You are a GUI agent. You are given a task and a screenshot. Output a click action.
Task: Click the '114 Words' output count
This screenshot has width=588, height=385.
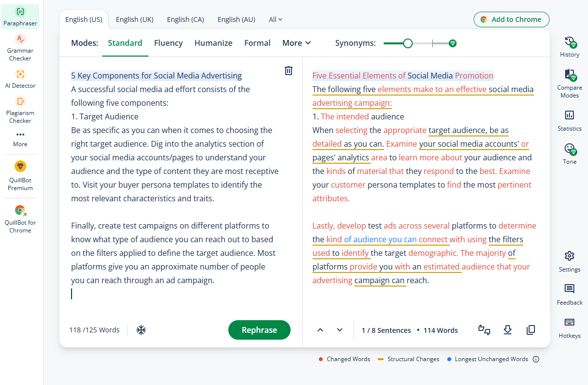[441, 330]
